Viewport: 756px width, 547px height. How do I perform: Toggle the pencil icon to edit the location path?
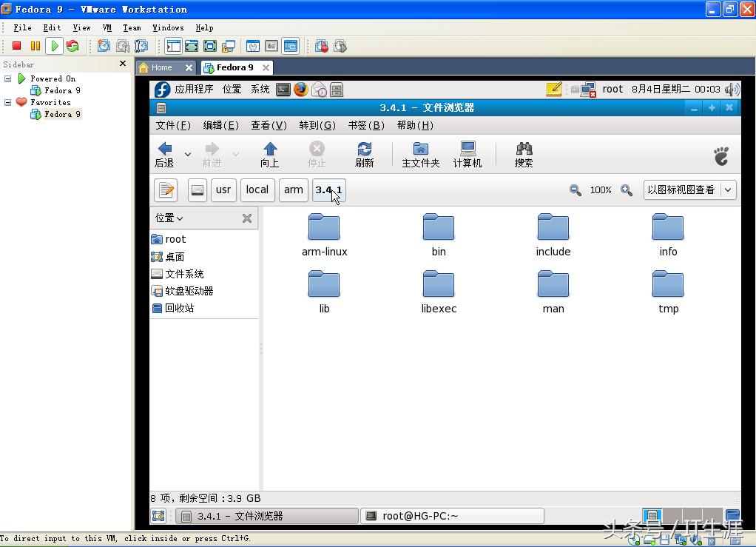point(165,190)
